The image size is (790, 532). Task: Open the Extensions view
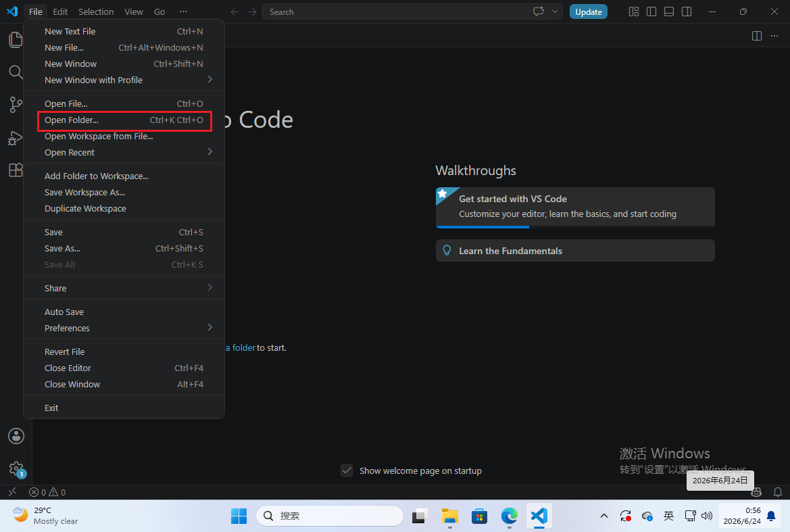pyautogui.click(x=16, y=170)
